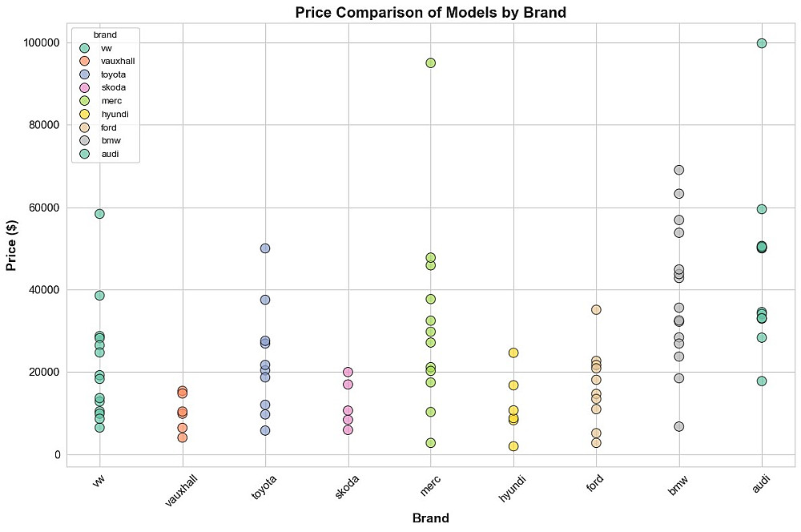
Task: Click the skoda x-axis tick label
Action: pyautogui.click(x=347, y=486)
